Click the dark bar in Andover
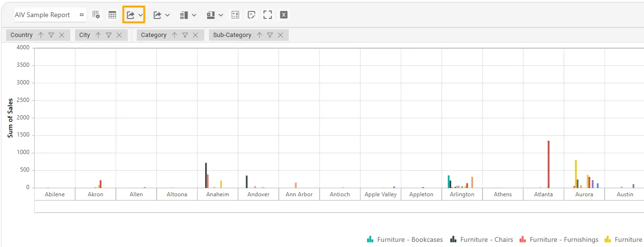The width and height of the screenshot is (644, 247). 246,182
